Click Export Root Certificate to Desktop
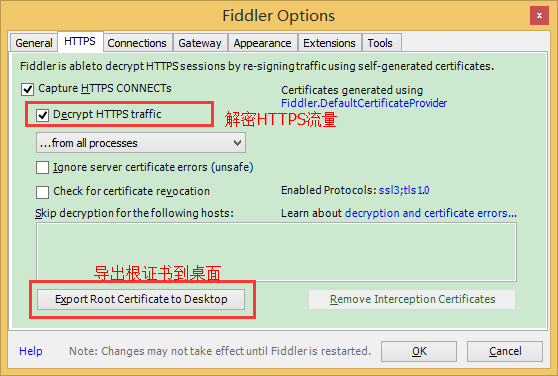558x376 pixels. pyautogui.click(x=141, y=299)
